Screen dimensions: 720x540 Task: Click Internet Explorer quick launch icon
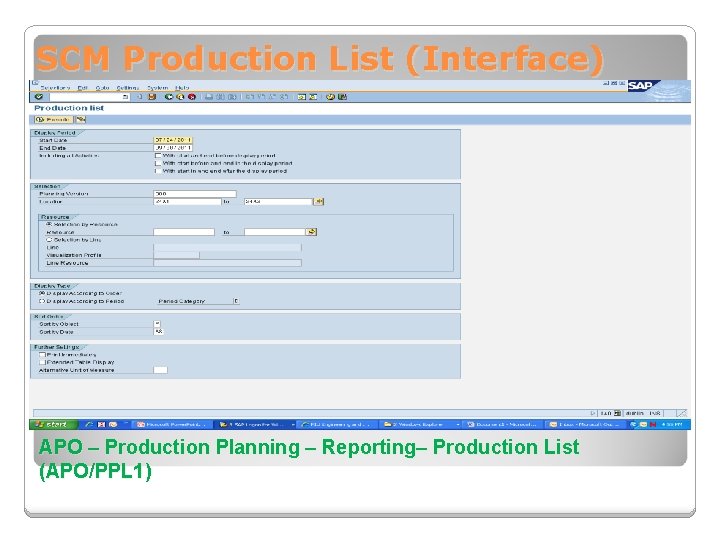click(x=89, y=425)
